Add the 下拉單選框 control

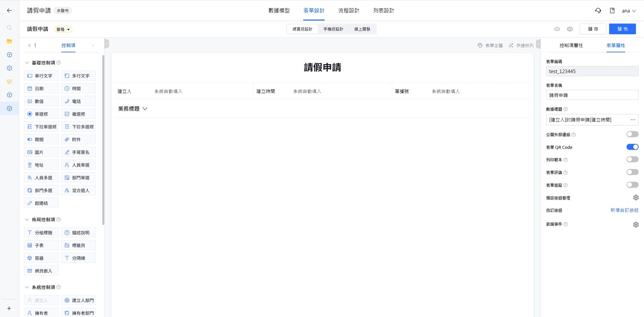tap(41, 127)
